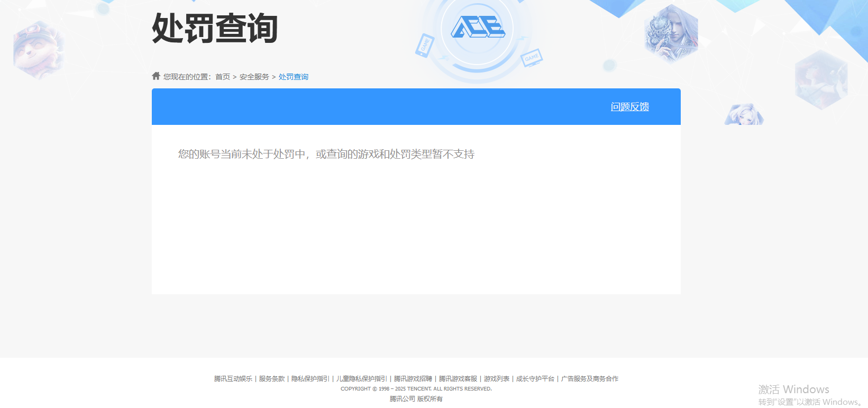The image size is (868, 408).
Task: Open 儿童隐私保护指引 footer link
Action: (x=362, y=379)
